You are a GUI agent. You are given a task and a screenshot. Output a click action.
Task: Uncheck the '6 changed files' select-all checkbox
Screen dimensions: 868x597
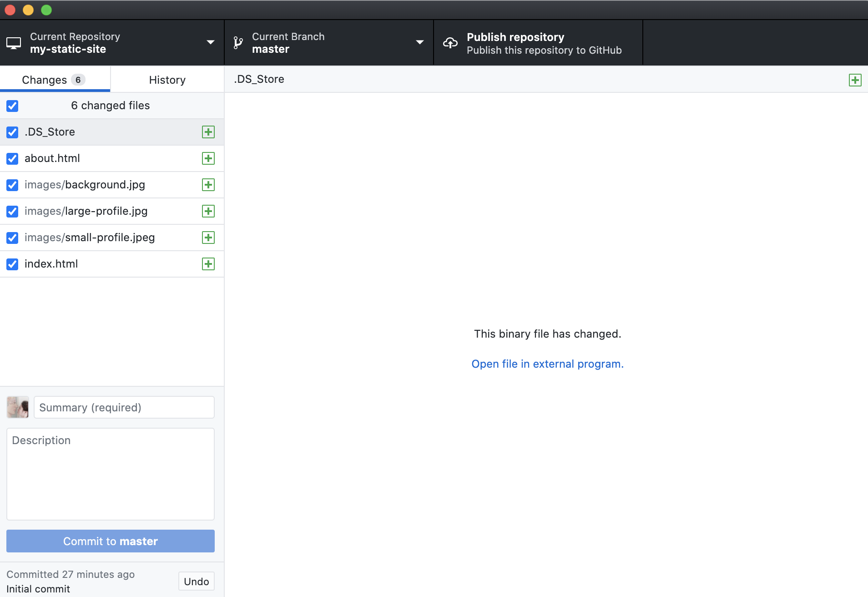[12, 106]
